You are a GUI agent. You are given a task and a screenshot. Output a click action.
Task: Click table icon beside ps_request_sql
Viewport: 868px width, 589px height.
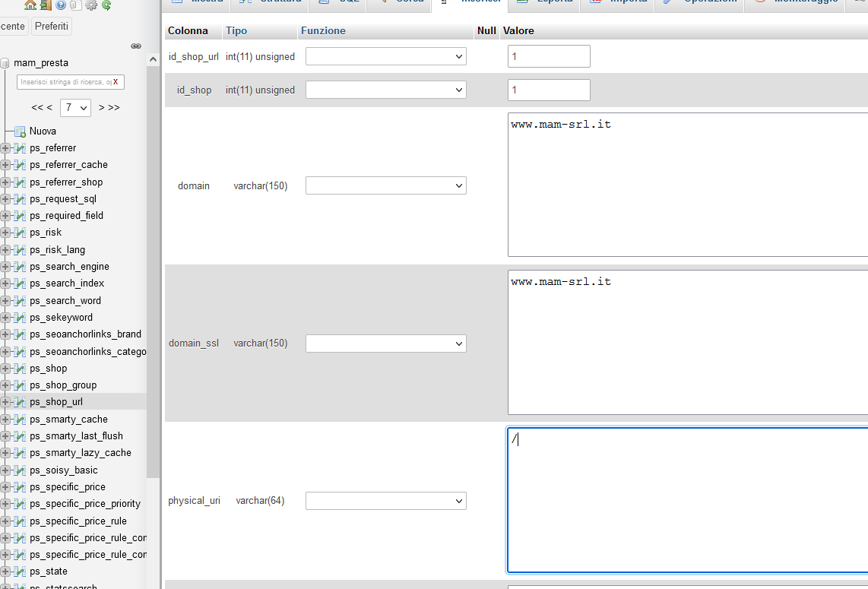(20, 198)
